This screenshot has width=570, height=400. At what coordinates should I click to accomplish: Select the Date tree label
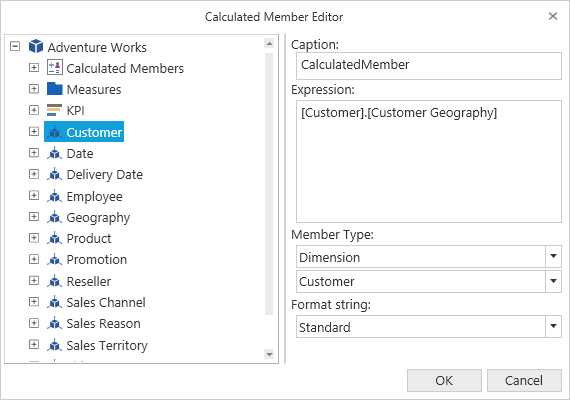[x=80, y=153]
